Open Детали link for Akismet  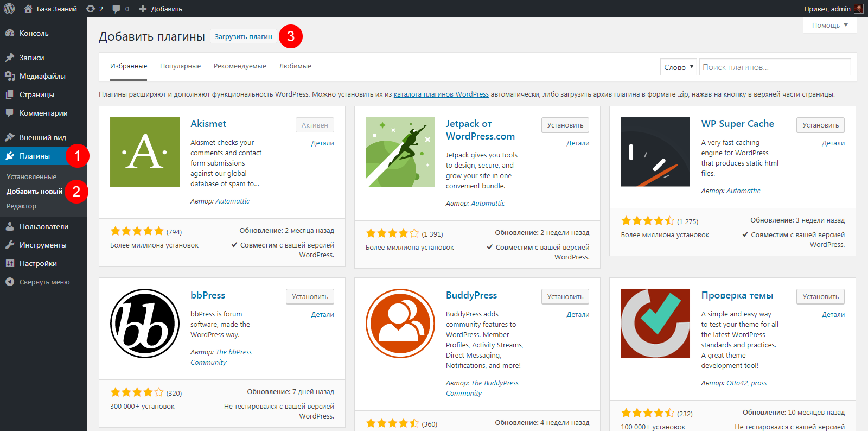(x=322, y=143)
